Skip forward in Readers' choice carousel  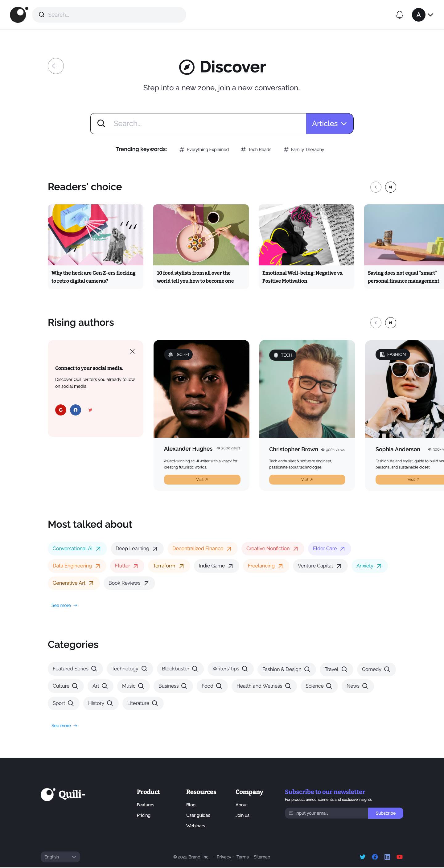[x=390, y=187]
